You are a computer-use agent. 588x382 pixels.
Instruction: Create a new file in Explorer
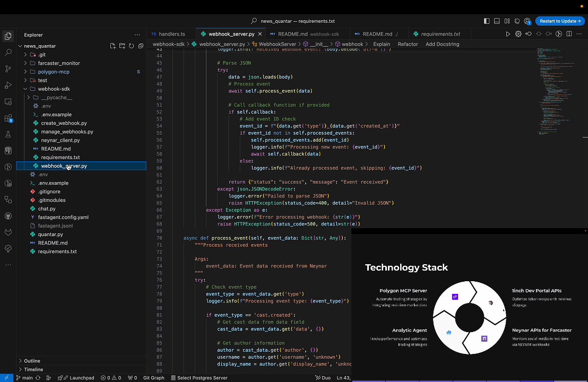113,46
